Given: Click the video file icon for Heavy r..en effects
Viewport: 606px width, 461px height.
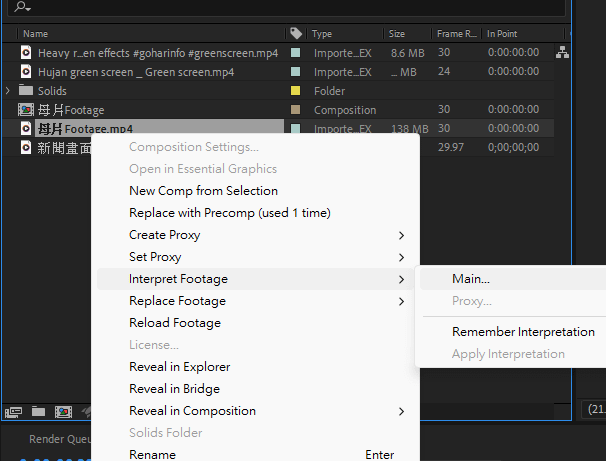Looking at the screenshot, I should tap(27, 53).
